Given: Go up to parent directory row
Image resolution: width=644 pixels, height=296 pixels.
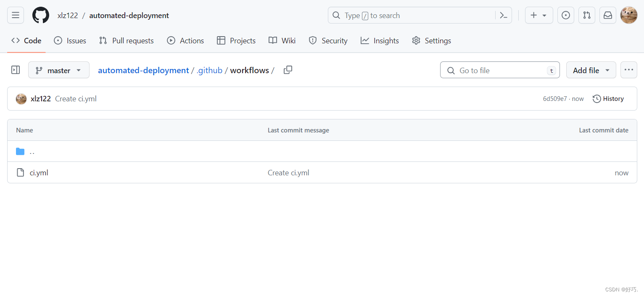Looking at the screenshot, I should (322, 151).
